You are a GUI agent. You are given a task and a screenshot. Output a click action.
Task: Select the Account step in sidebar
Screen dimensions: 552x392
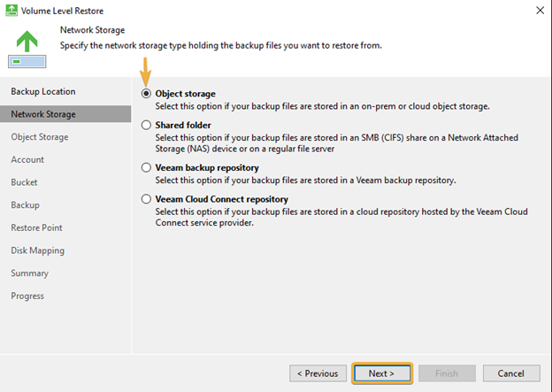coord(27,159)
